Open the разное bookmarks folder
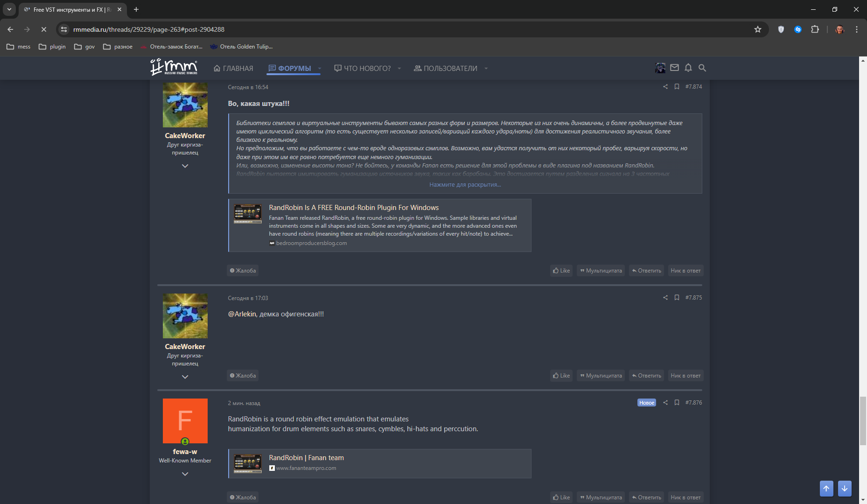 point(118,47)
